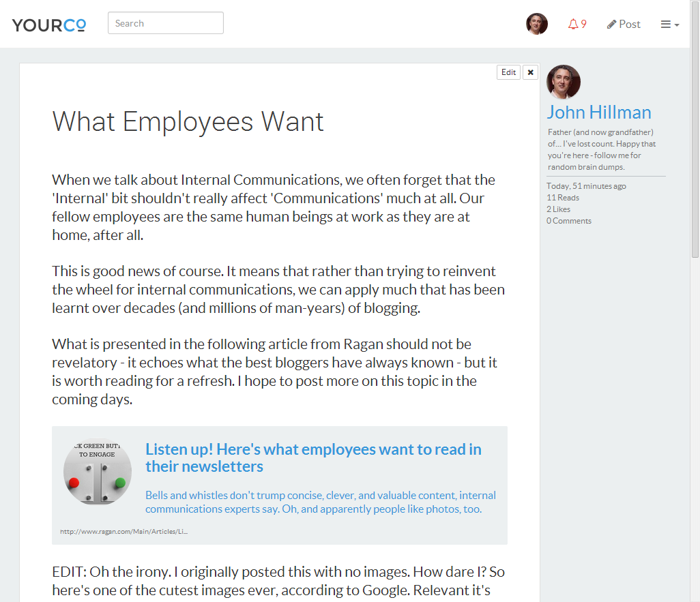Click the 'Today, 51 minutes ago' timestamp
The image size is (700, 602).
(585, 186)
